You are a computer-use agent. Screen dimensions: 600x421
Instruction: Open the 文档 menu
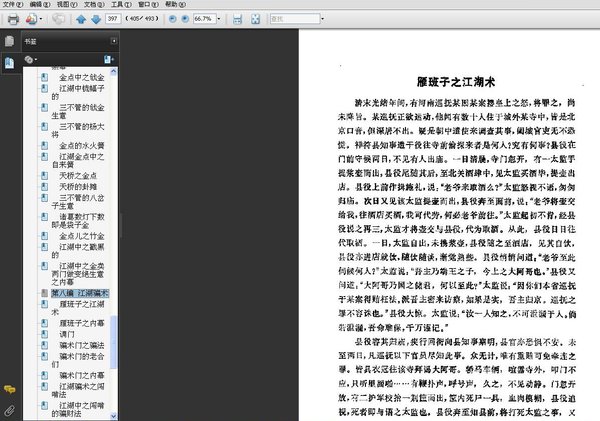(94, 4)
